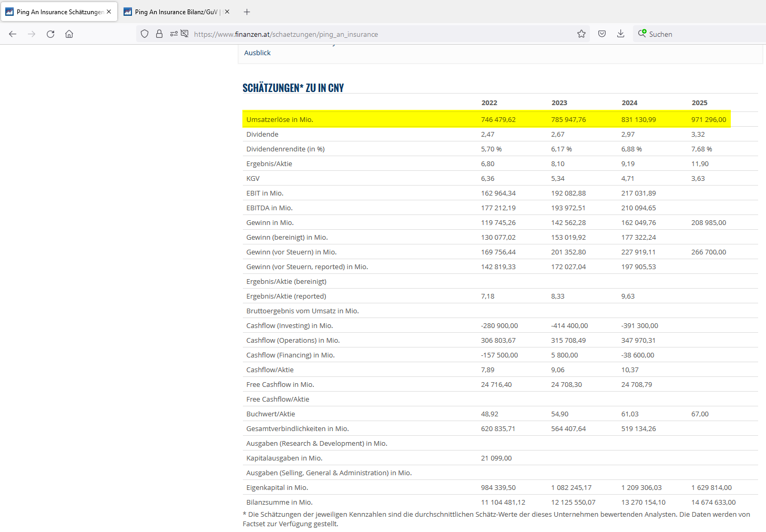
Task: Go to the browser home page icon
Action: tap(69, 34)
